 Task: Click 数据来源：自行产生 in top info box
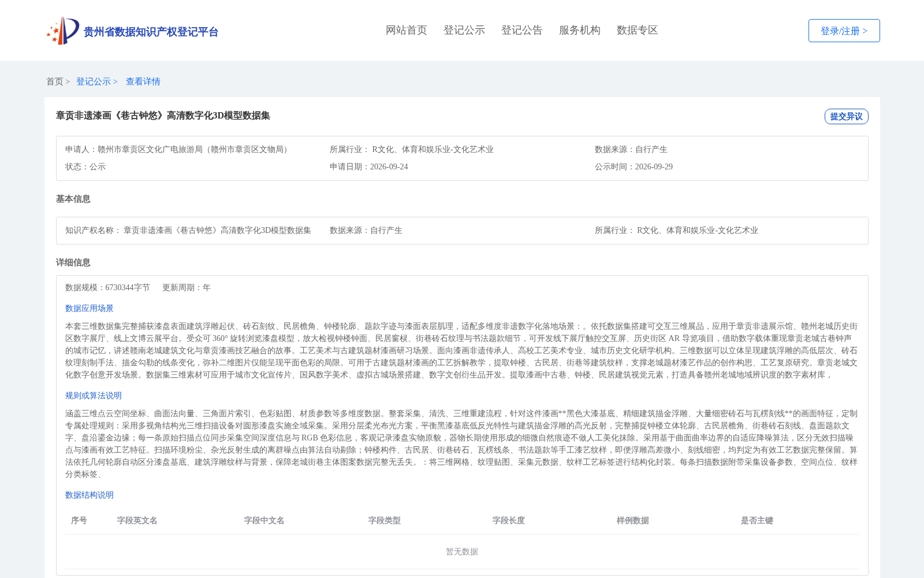(631, 149)
